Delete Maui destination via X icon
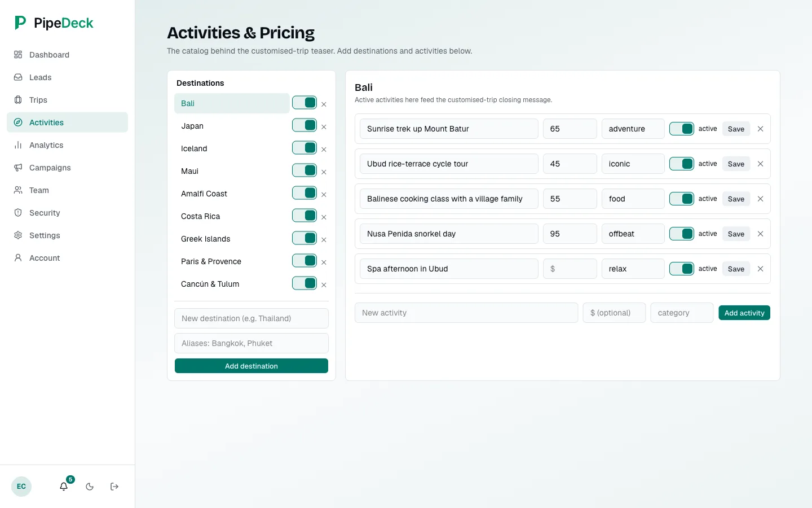Image resolution: width=812 pixels, height=508 pixels. 324,172
